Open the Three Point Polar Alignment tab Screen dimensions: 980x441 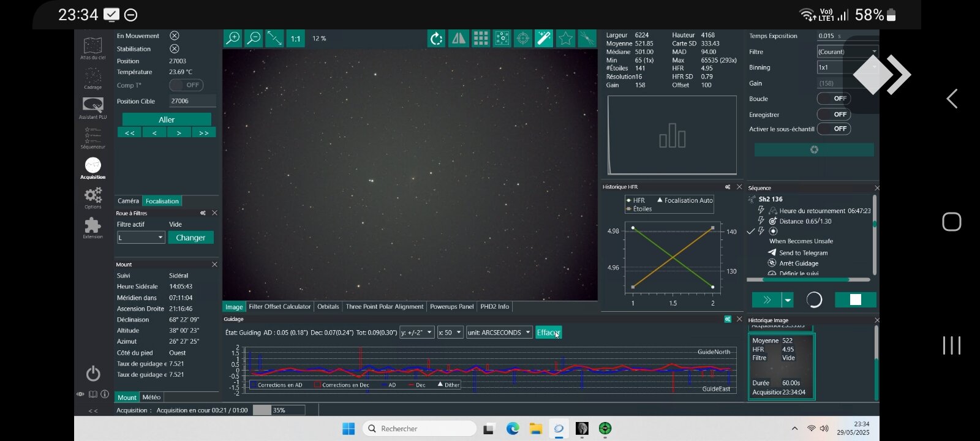pos(385,307)
